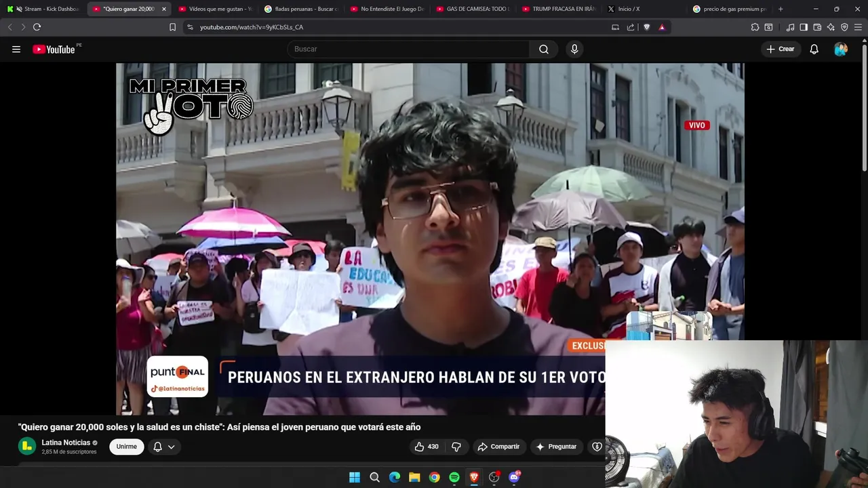Viewport: 868px width, 488px height.
Task: Go back with the browser back arrow
Action: (x=9, y=27)
